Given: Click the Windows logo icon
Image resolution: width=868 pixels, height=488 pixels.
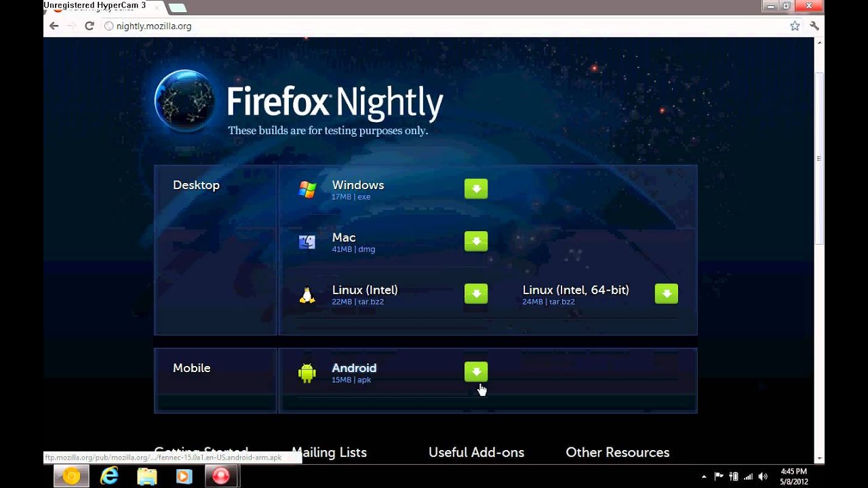Looking at the screenshot, I should click(x=307, y=190).
